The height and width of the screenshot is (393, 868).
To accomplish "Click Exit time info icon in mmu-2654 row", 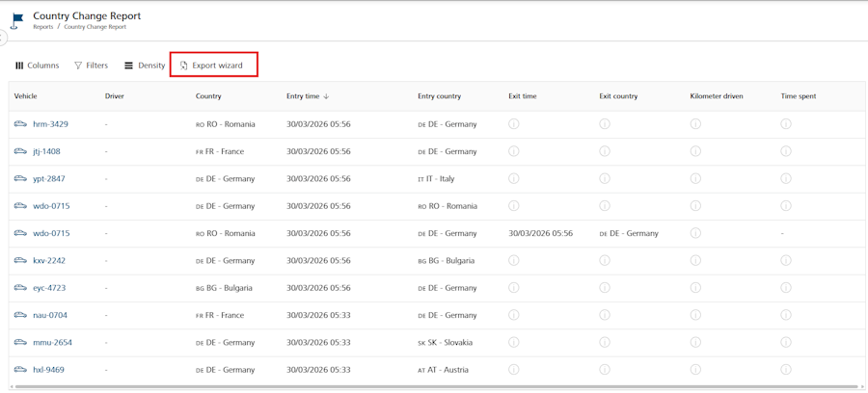I will (514, 342).
